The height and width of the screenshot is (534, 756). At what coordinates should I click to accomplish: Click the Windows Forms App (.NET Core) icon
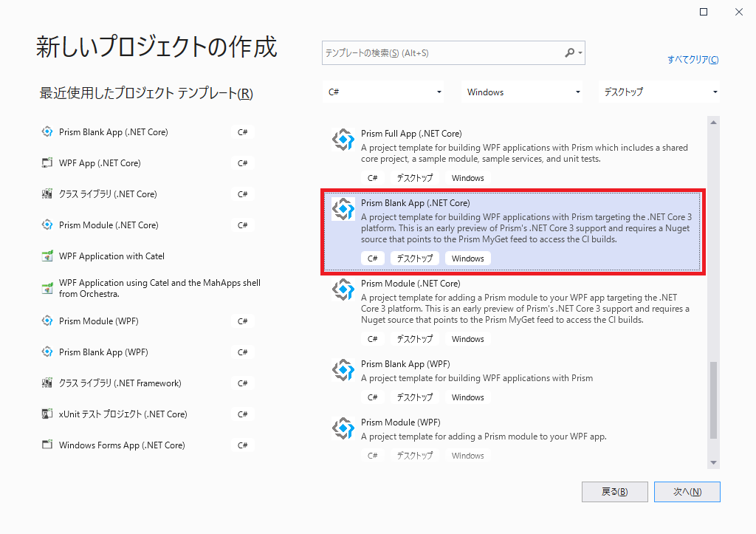pos(47,445)
